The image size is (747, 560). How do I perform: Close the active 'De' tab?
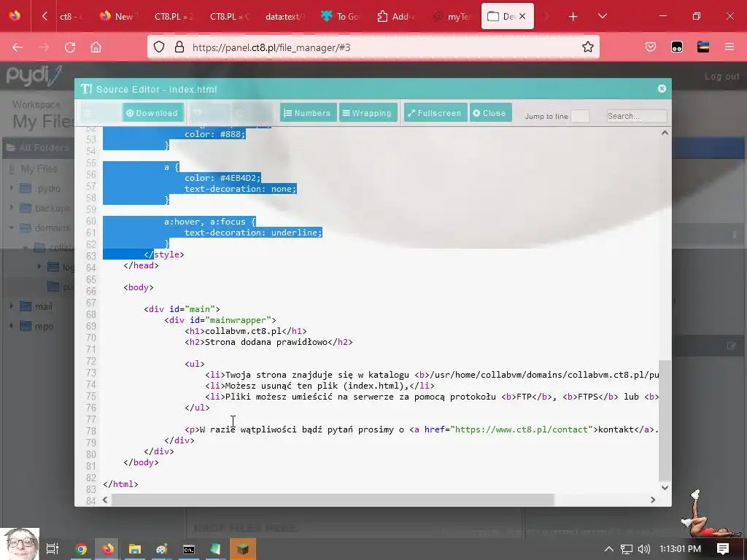(x=522, y=16)
